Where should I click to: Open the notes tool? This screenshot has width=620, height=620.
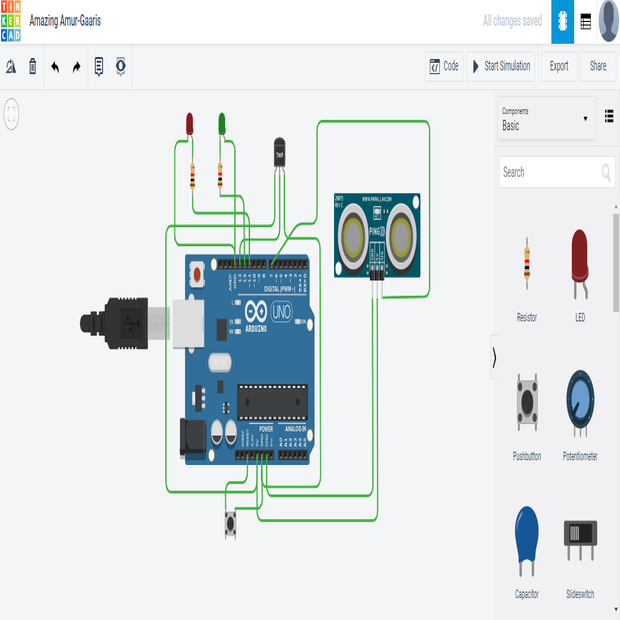(x=99, y=67)
